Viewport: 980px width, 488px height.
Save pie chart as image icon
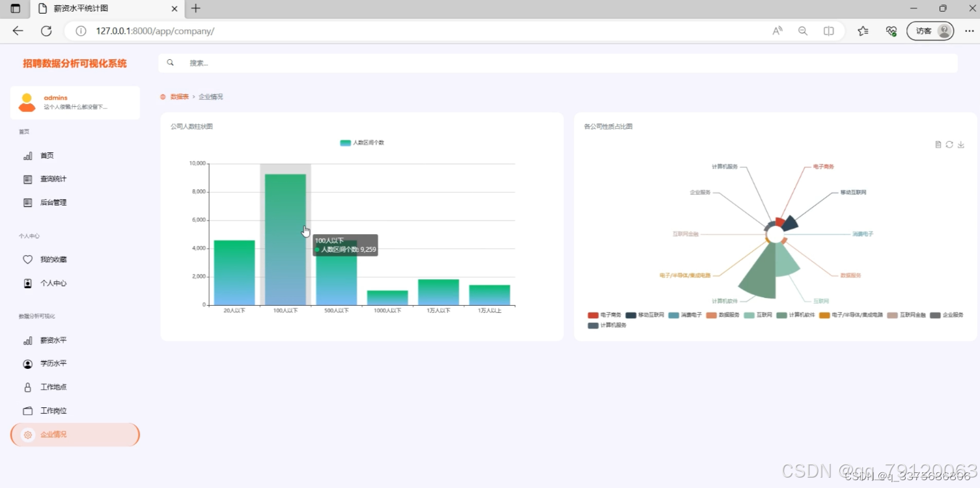(x=961, y=144)
